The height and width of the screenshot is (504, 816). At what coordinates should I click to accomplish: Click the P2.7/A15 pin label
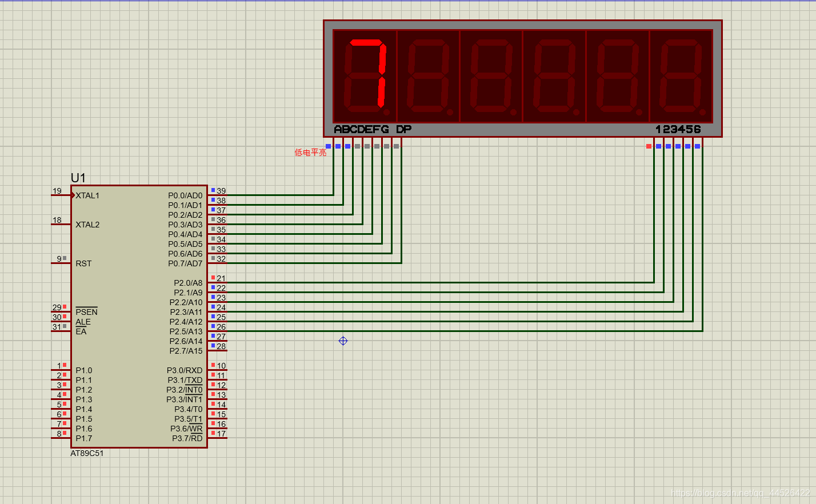pos(186,351)
